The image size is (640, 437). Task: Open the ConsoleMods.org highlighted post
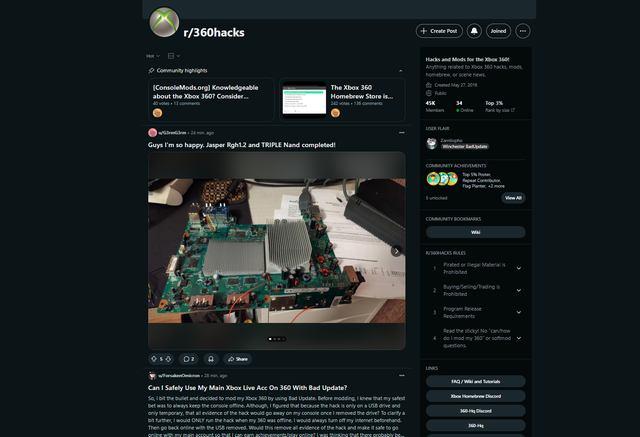coord(211,100)
